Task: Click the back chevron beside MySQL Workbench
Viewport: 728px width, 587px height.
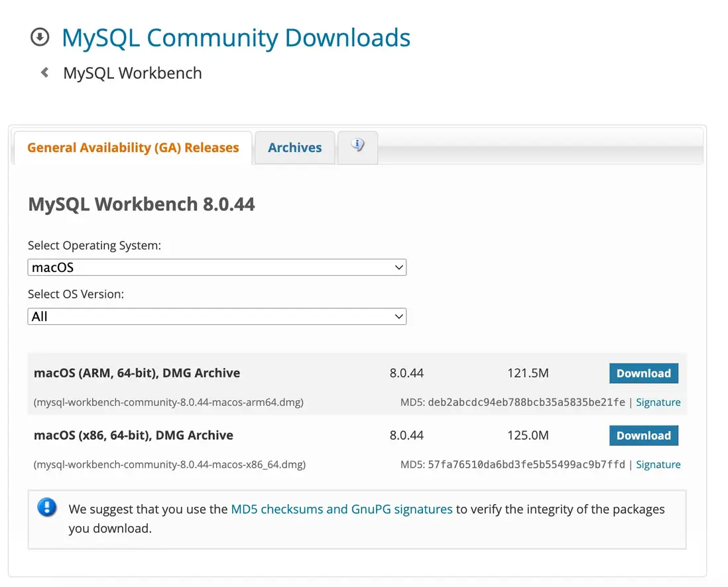Action: 44,72
